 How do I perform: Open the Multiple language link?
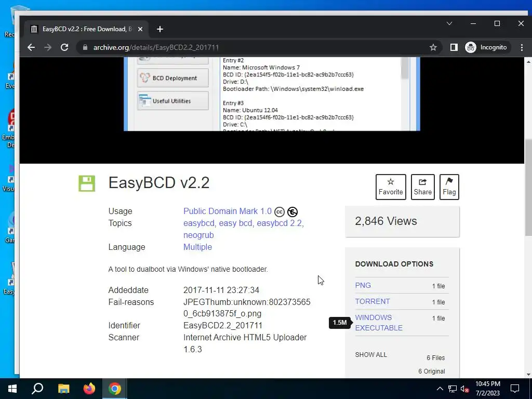click(197, 247)
